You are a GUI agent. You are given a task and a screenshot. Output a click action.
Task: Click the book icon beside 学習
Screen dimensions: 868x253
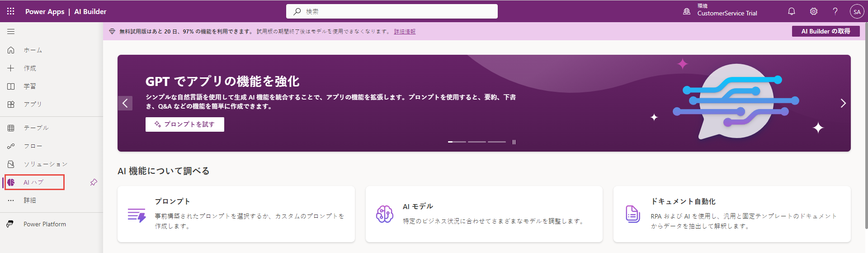tap(11, 86)
